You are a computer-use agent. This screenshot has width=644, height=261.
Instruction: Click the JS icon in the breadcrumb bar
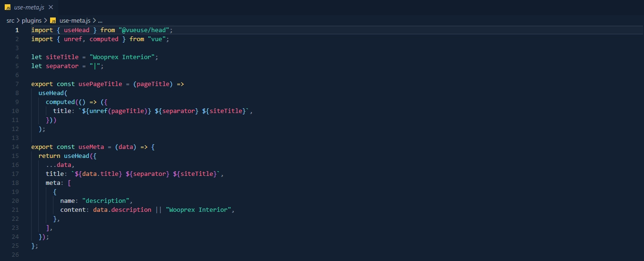click(x=53, y=21)
